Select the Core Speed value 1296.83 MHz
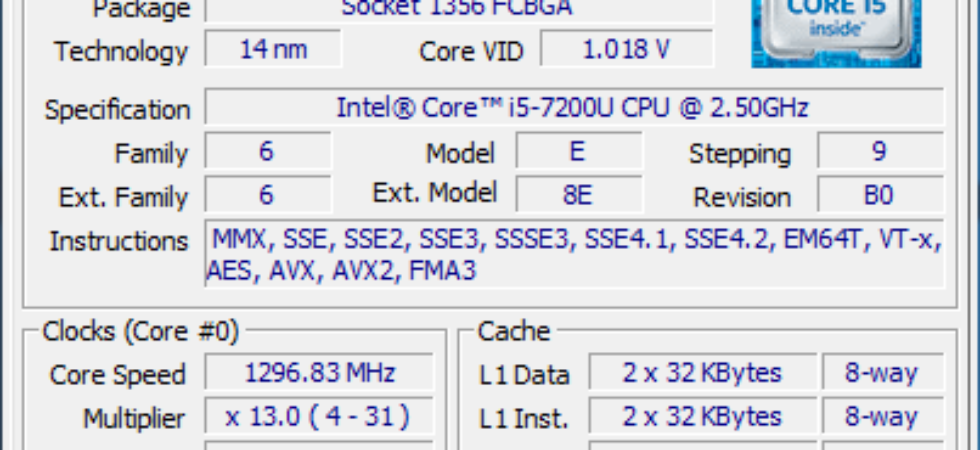The width and height of the screenshot is (980, 450). tap(319, 372)
